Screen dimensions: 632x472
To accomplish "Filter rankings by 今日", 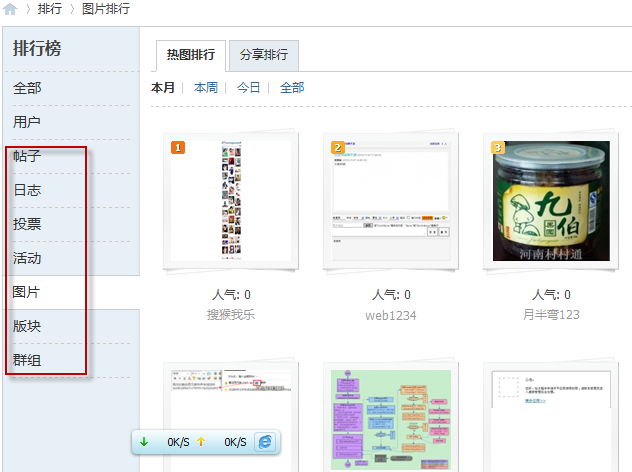I will [x=248, y=87].
